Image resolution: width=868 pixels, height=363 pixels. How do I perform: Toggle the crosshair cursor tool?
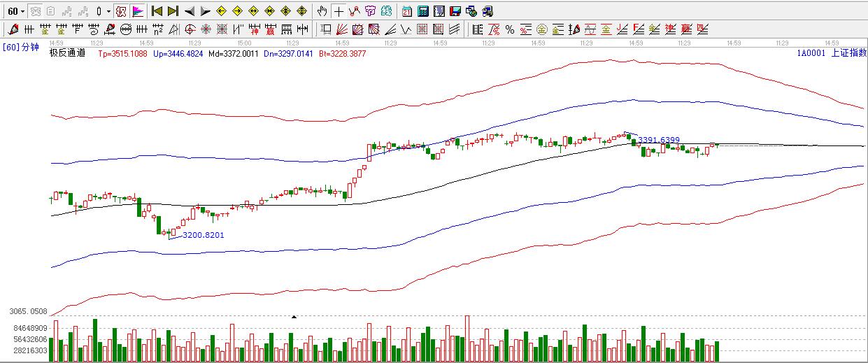(339, 11)
